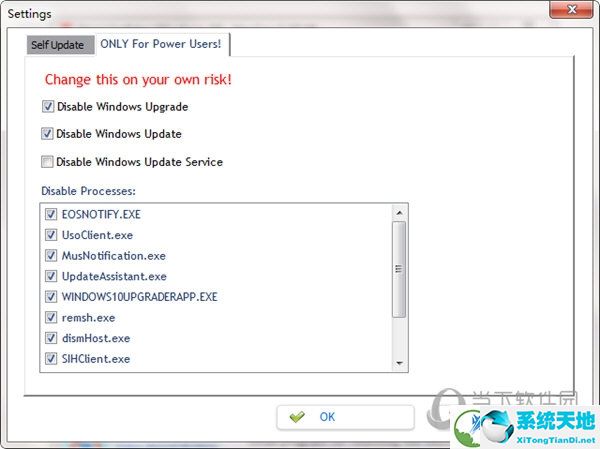Uncheck UsoClient.exe process checkbox

click(51, 235)
